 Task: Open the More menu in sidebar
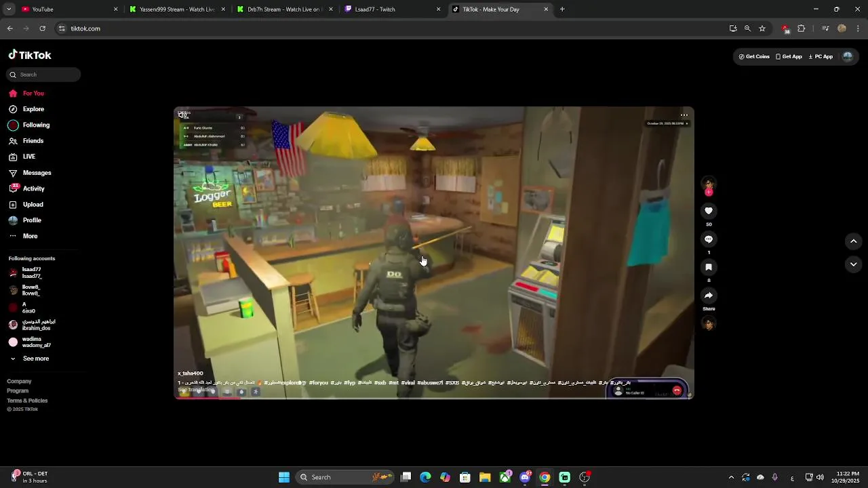pos(22,236)
